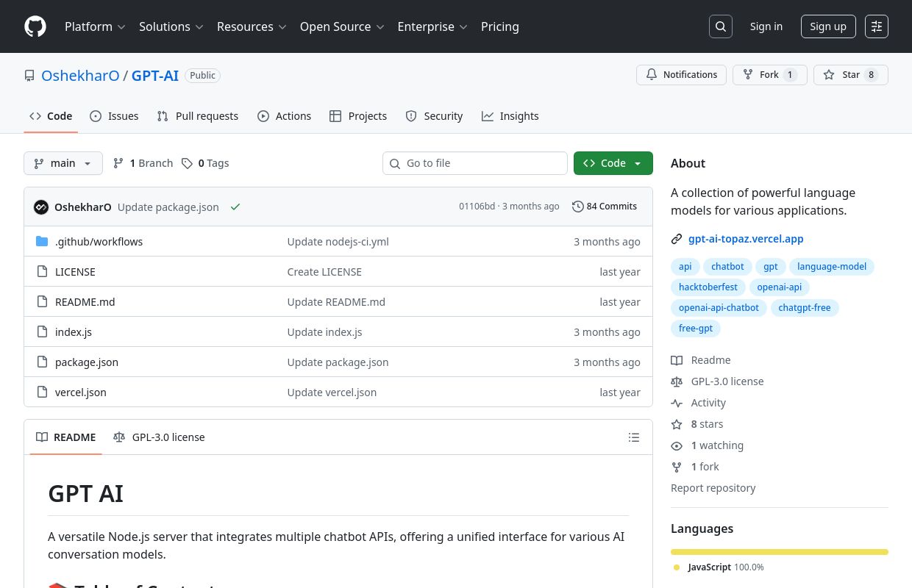Switch to the Issues tab
Viewport: 912px width, 588px height.
pyautogui.click(x=115, y=116)
